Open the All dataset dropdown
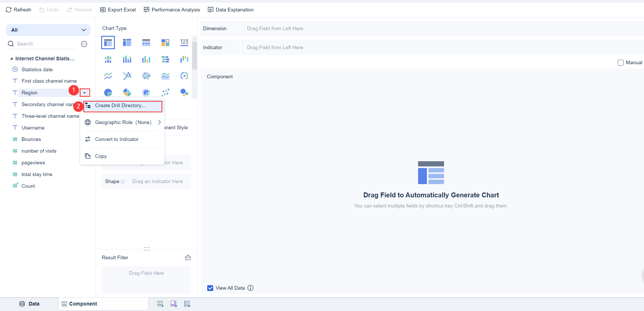The width and height of the screenshot is (644, 311). (48, 30)
